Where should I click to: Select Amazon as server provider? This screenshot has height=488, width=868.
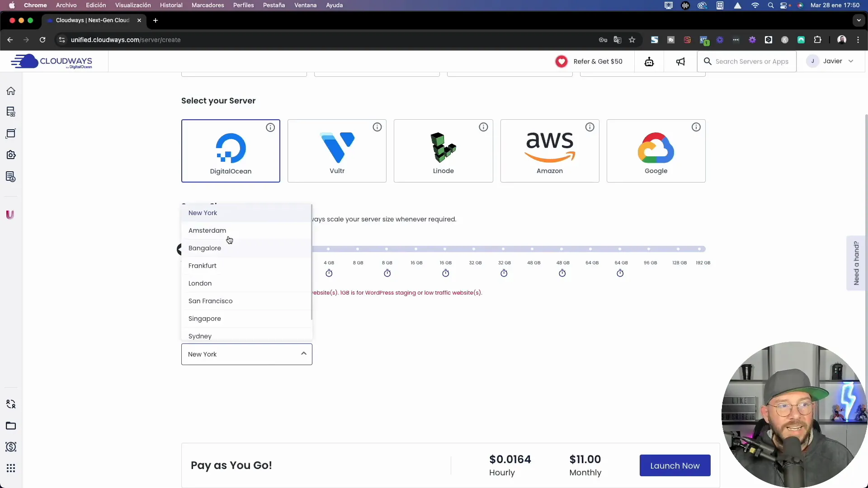pos(550,151)
